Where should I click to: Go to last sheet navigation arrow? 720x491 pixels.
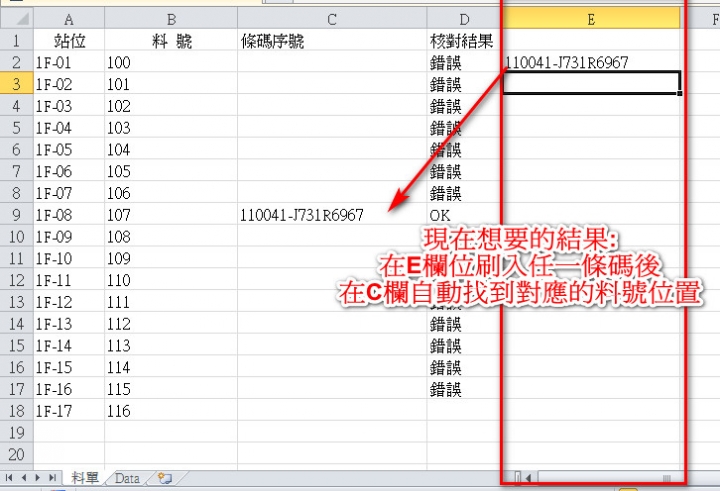point(52,478)
